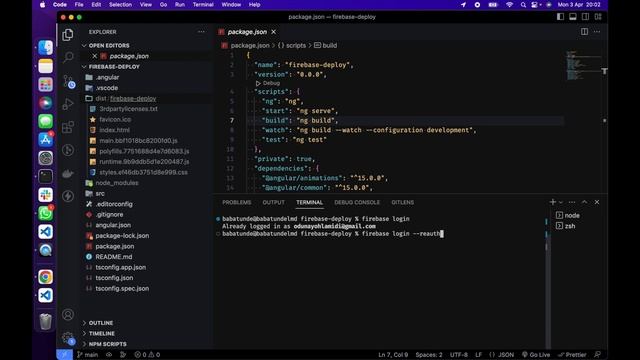
Task: Switch to the Output tab
Action: coord(273,202)
